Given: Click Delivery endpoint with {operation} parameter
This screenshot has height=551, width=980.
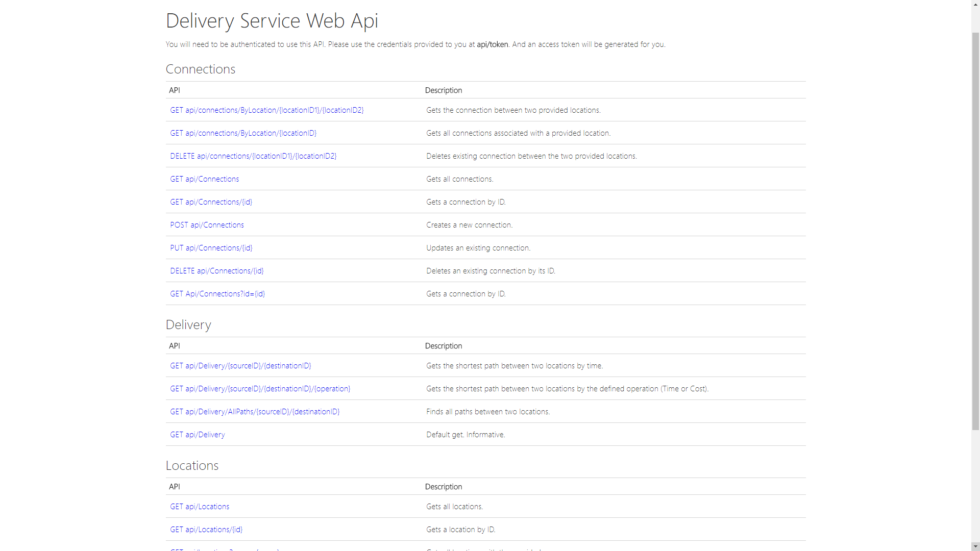Looking at the screenshot, I should click(x=260, y=389).
